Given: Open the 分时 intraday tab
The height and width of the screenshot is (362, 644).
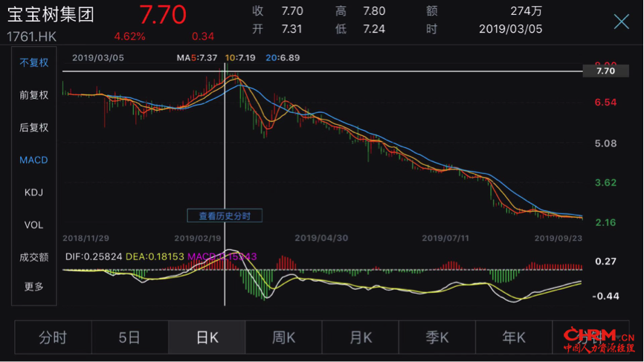Looking at the screenshot, I should (53, 337).
